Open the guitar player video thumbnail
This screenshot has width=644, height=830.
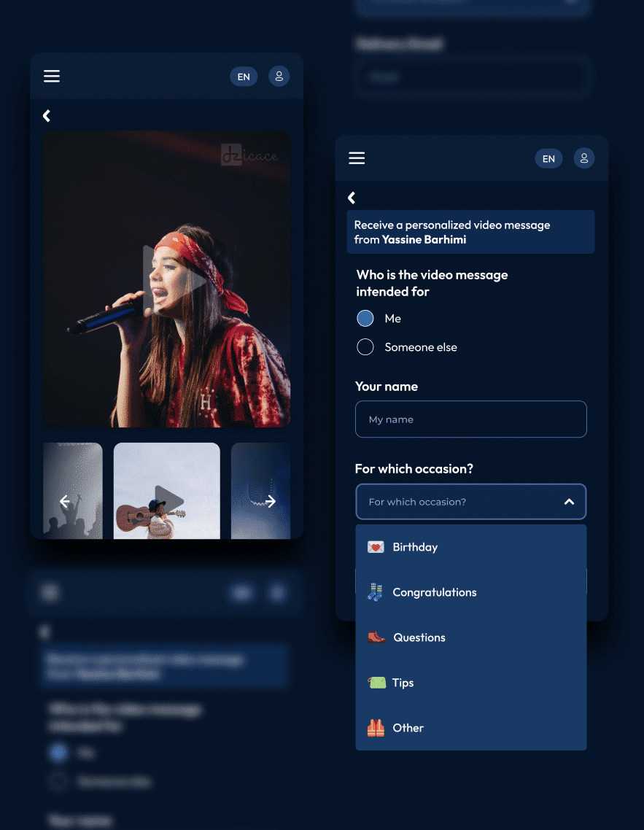pos(167,491)
